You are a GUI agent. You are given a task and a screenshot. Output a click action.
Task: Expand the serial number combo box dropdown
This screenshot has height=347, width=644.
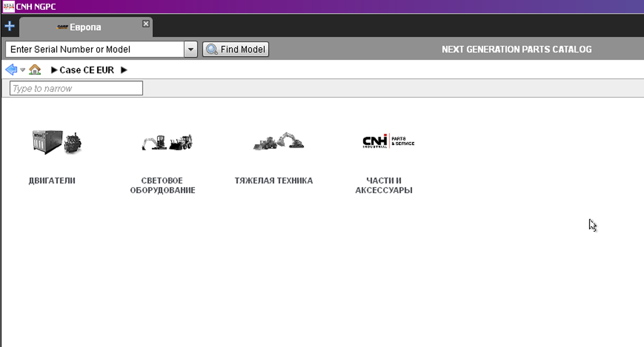[x=191, y=49]
